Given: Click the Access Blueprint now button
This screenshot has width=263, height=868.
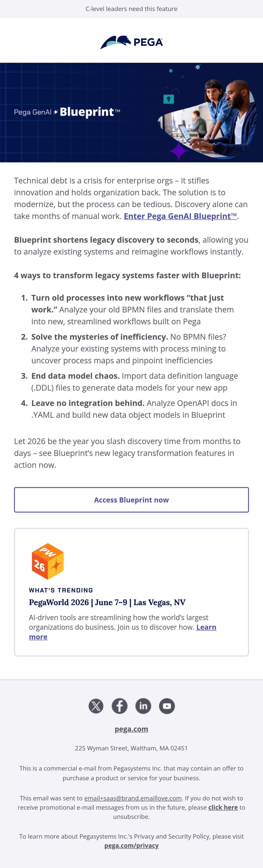Looking at the screenshot, I should click(x=131, y=500).
